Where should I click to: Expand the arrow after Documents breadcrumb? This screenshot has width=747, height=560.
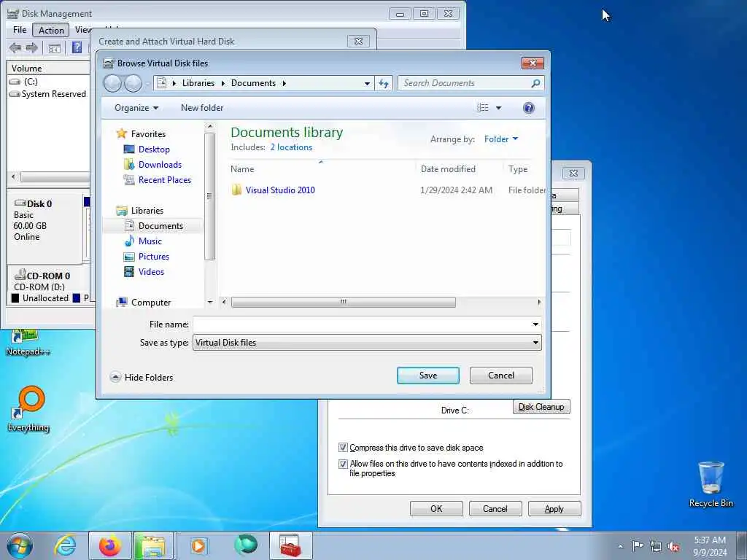(285, 83)
